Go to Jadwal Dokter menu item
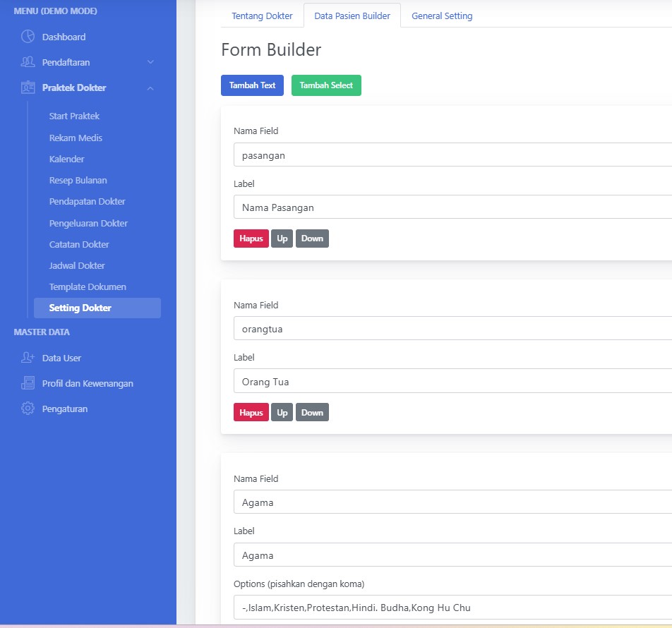This screenshot has height=628, width=672. 77,265
